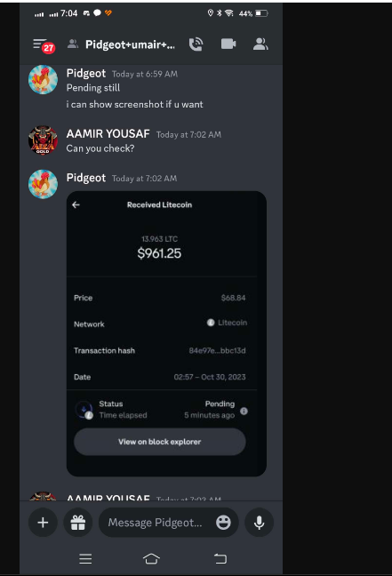Screen dimensions: 392x576
Task: Tap the Android back navigation button
Action: tap(220, 559)
